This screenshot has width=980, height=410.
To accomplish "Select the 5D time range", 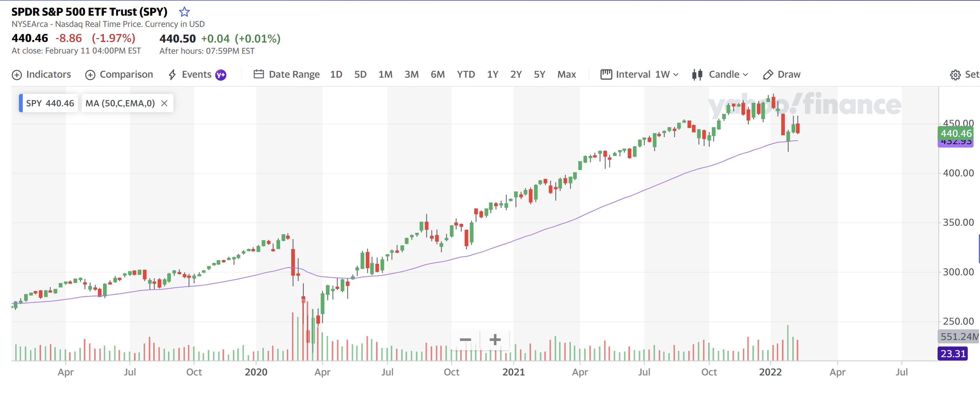I will click(x=360, y=75).
